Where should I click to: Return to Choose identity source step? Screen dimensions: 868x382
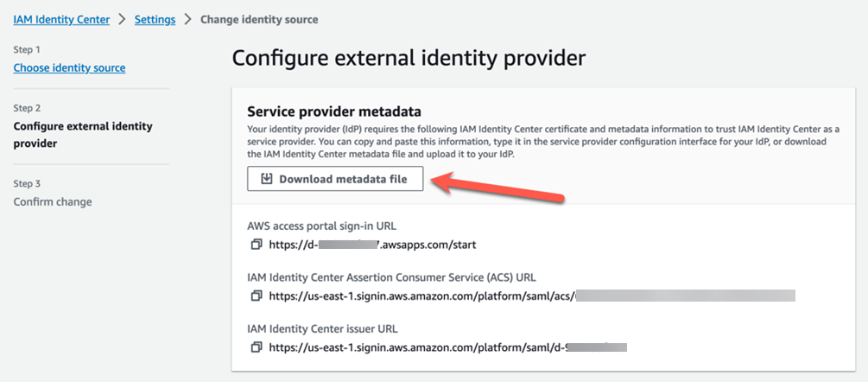[x=69, y=68]
